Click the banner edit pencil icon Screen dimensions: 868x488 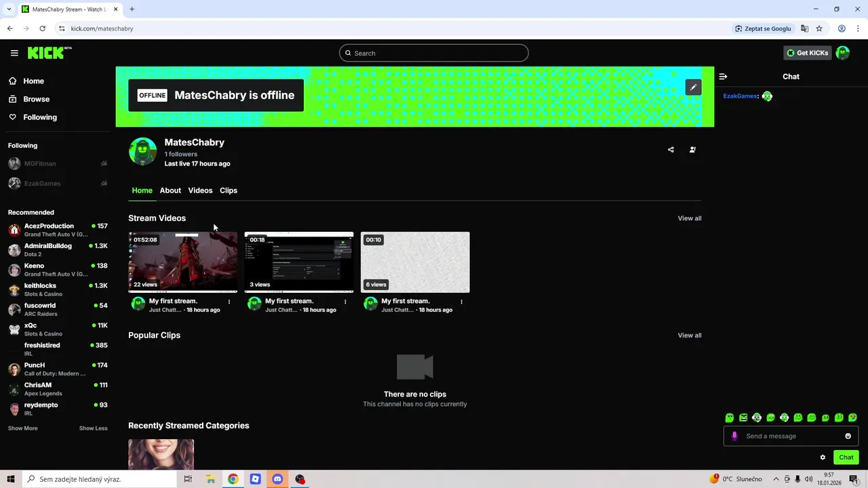[x=693, y=87]
